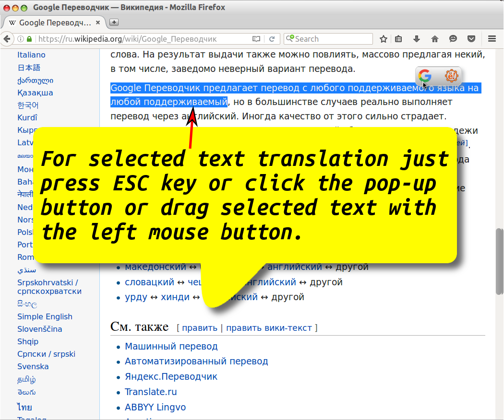Open the хинди link in the list
The height and width of the screenshot is (420, 504).
175,297
